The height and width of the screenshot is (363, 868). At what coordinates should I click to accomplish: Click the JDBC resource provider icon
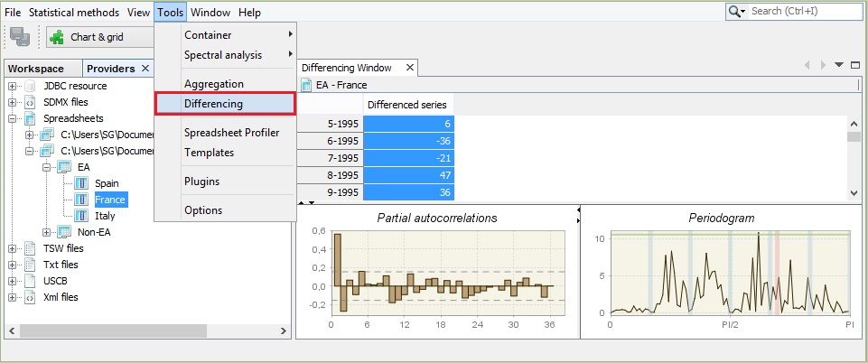(x=30, y=86)
